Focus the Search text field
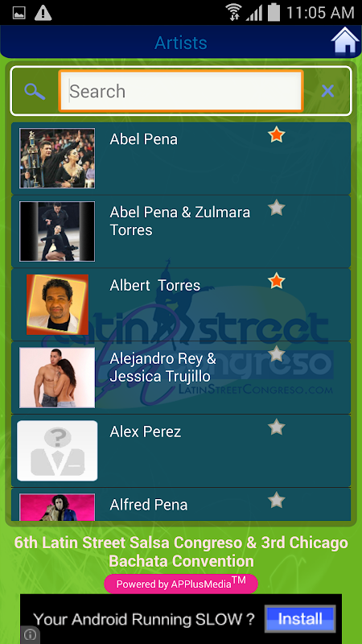 (181, 91)
